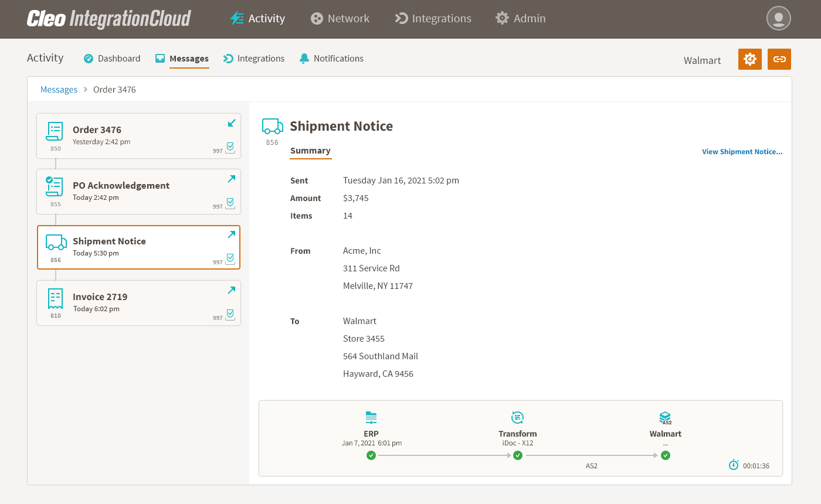Click the Order 3476 document icon
821x504 pixels.
click(x=55, y=131)
